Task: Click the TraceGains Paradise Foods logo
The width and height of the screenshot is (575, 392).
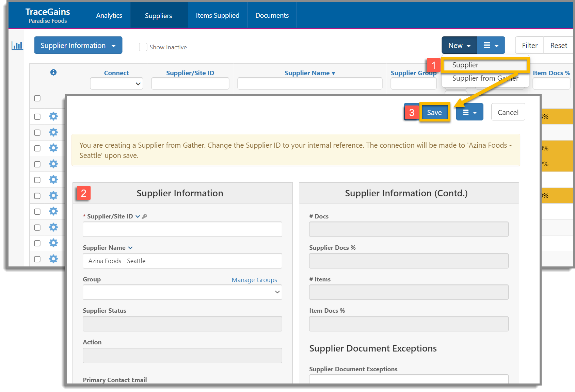Action: [48, 16]
